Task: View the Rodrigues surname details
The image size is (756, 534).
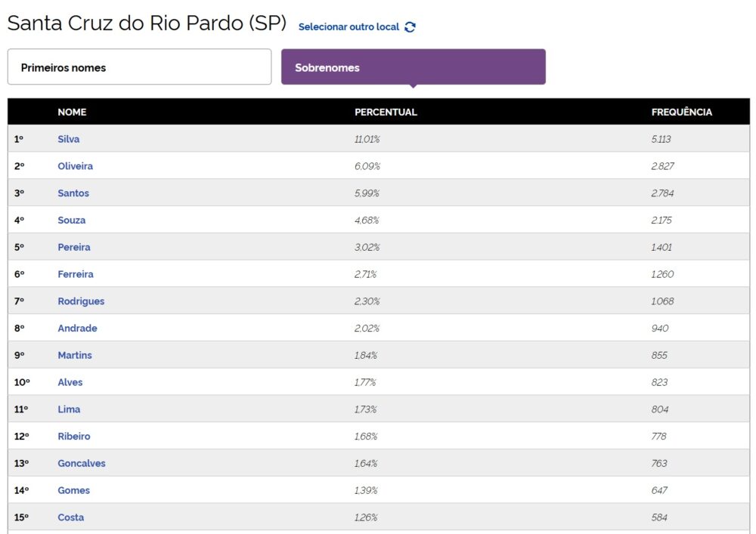Action: coord(81,301)
